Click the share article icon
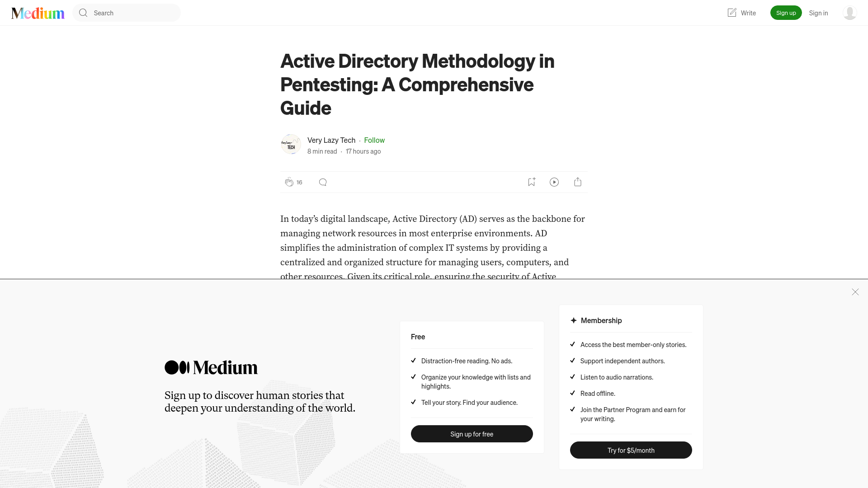 578,182
